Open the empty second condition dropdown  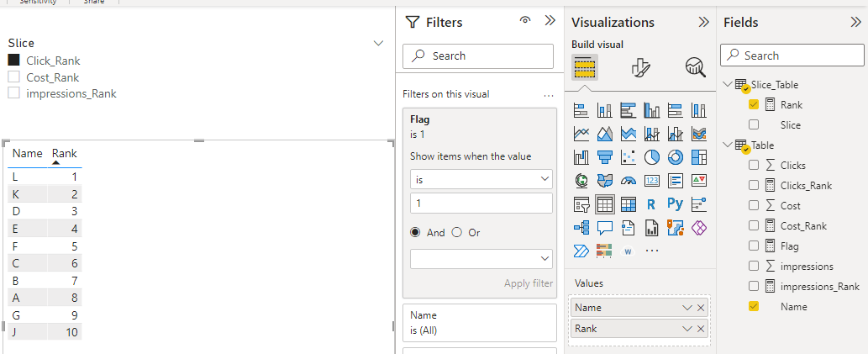coord(481,259)
